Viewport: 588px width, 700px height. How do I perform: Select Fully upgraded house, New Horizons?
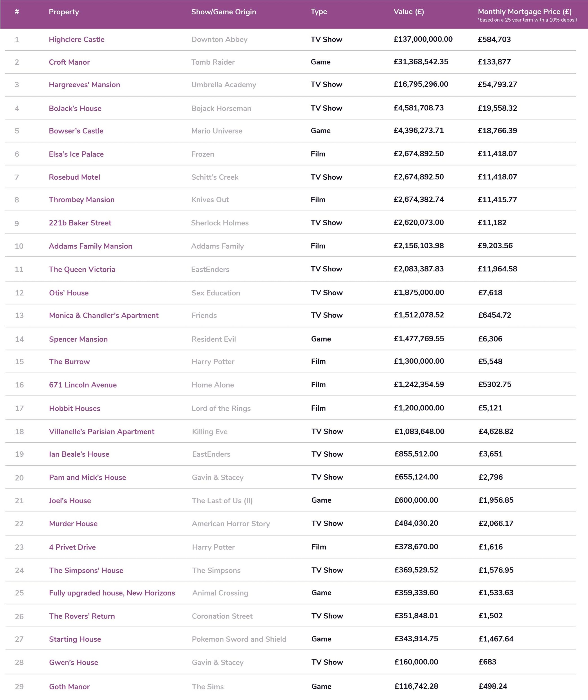(112, 593)
